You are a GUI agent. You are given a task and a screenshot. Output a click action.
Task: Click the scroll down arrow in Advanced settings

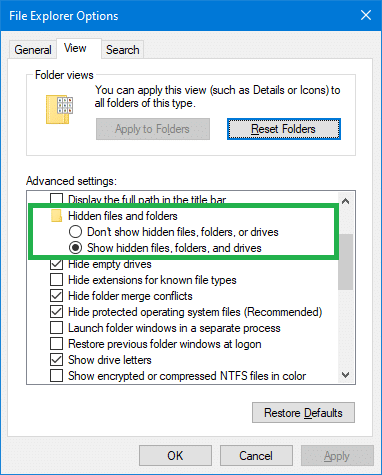346,375
